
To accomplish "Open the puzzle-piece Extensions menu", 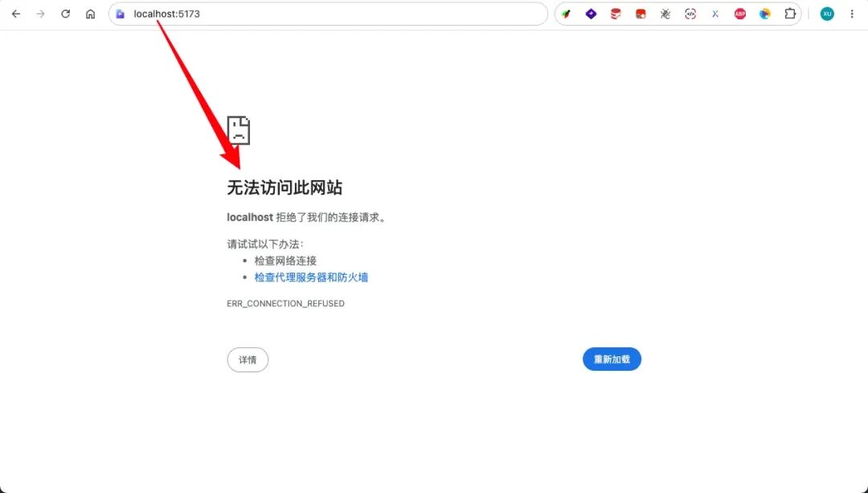I will click(790, 14).
